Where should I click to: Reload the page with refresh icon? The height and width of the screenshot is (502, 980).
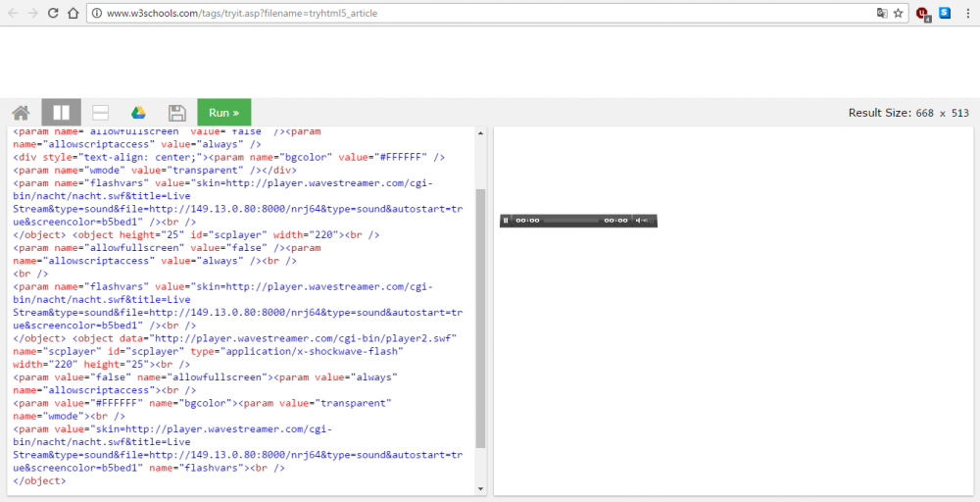(53, 13)
